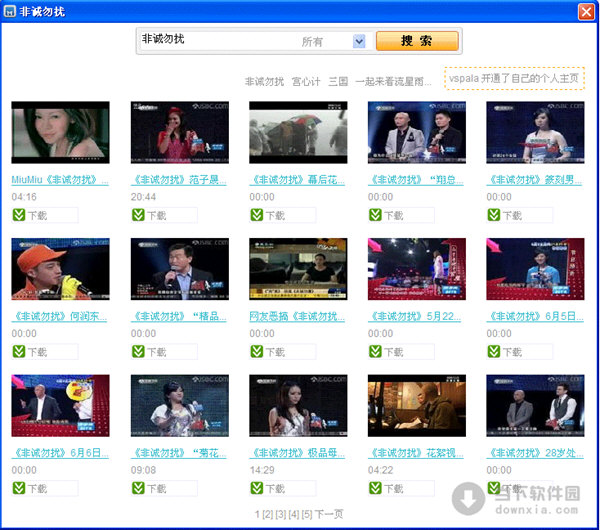The height and width of the screenshot is (530, 600).
Task: Click 下一页 to go to next page
Action: [330, 514]
